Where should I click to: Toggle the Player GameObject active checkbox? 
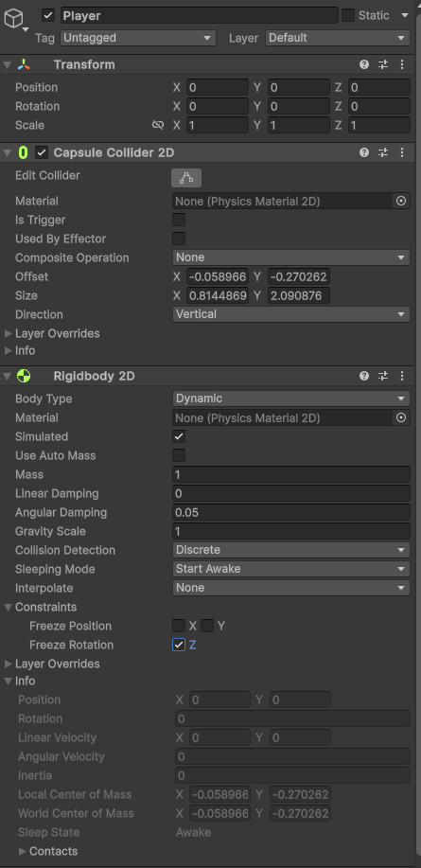(48, 15)
